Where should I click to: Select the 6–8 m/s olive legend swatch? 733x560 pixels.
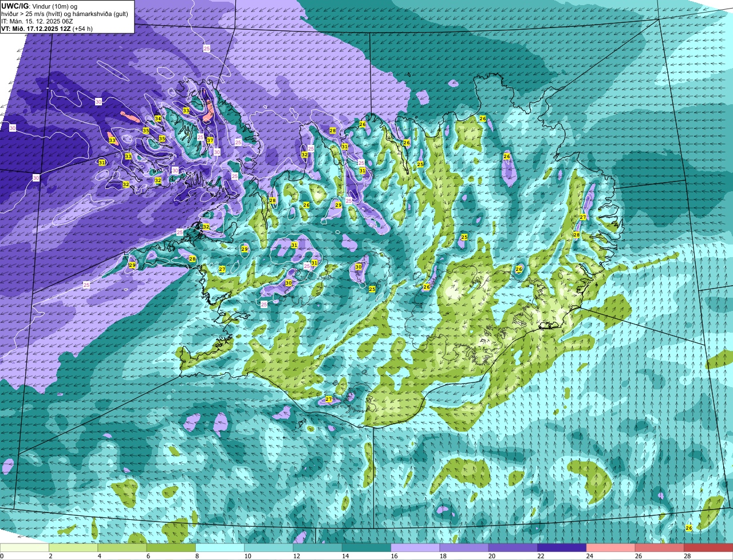[x=171, y=548]
